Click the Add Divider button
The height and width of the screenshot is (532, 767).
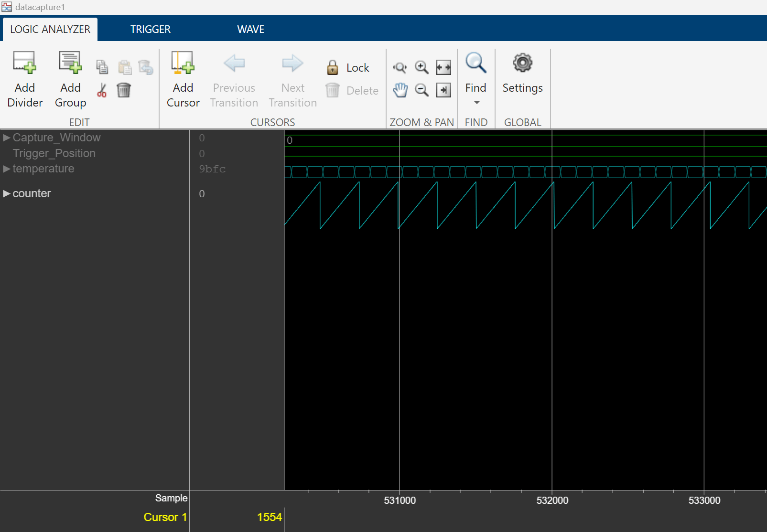[x=25, y=79]
